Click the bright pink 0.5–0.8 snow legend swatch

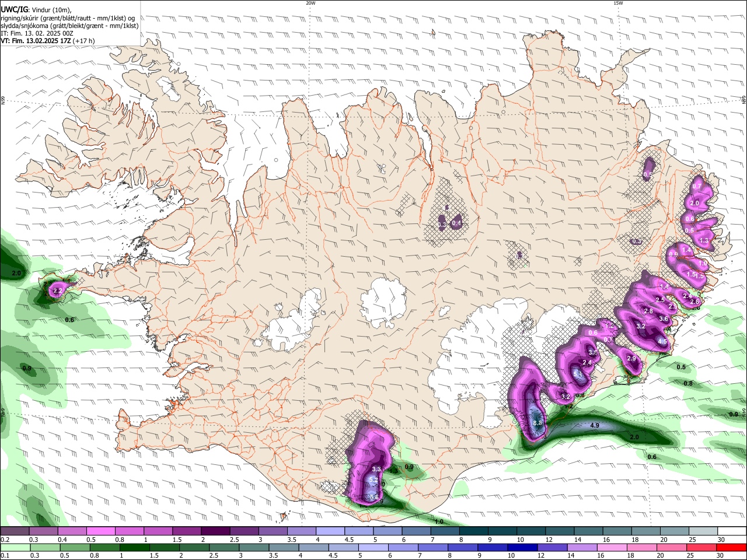click(100, 531)
